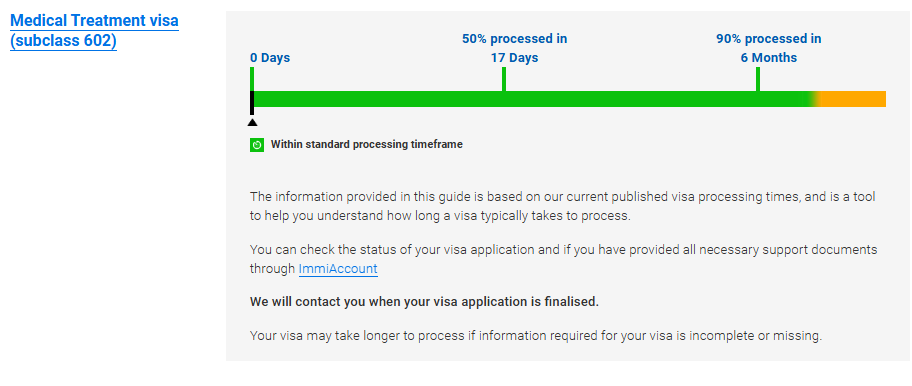Click the '(subclass 602)' line of heading link
Screen dimensions: 912x386
pos(63,41)
